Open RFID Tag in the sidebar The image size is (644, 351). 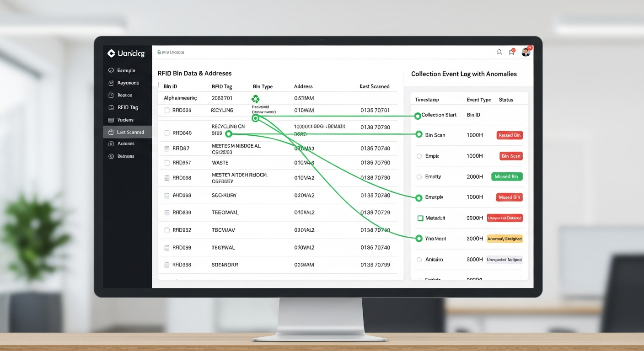tap(128, 108)
